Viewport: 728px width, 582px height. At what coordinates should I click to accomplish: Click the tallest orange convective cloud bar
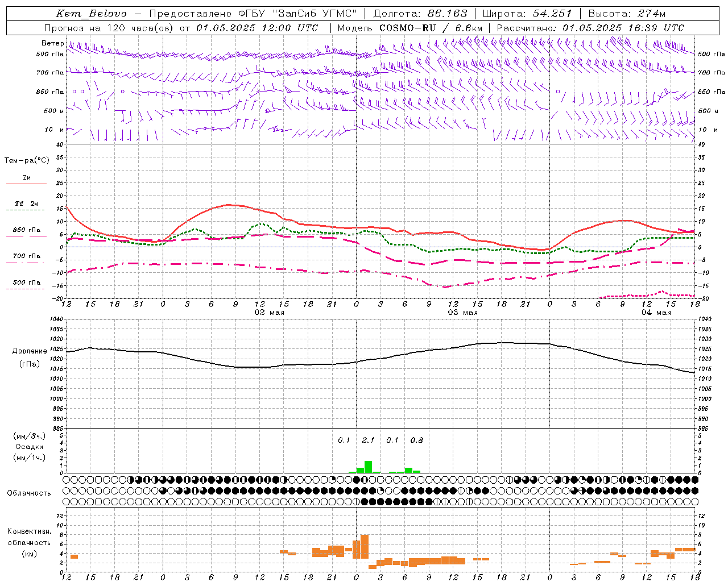point(365,547)
